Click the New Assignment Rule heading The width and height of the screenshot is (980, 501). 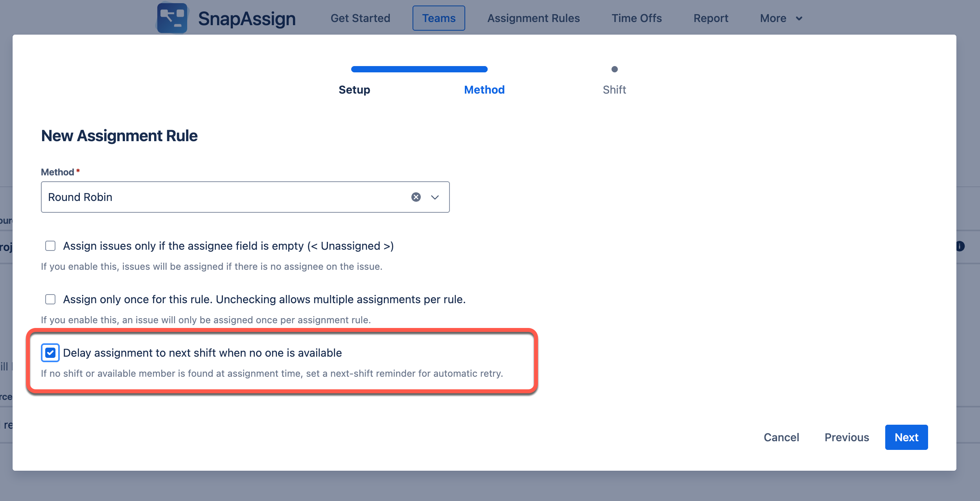tap(119, 136)
